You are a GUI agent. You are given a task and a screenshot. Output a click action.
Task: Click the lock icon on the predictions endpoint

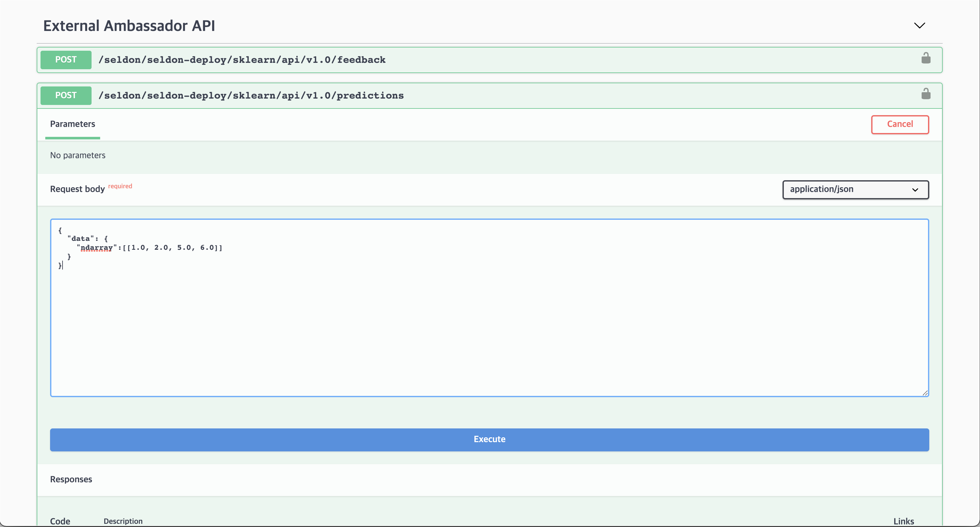(x=925, y=93)
